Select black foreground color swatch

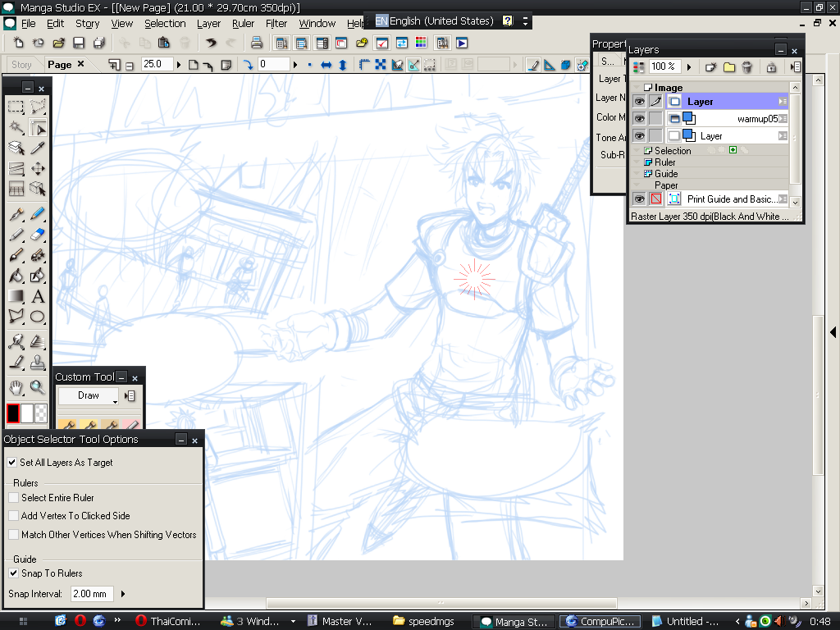coord(13,413)
